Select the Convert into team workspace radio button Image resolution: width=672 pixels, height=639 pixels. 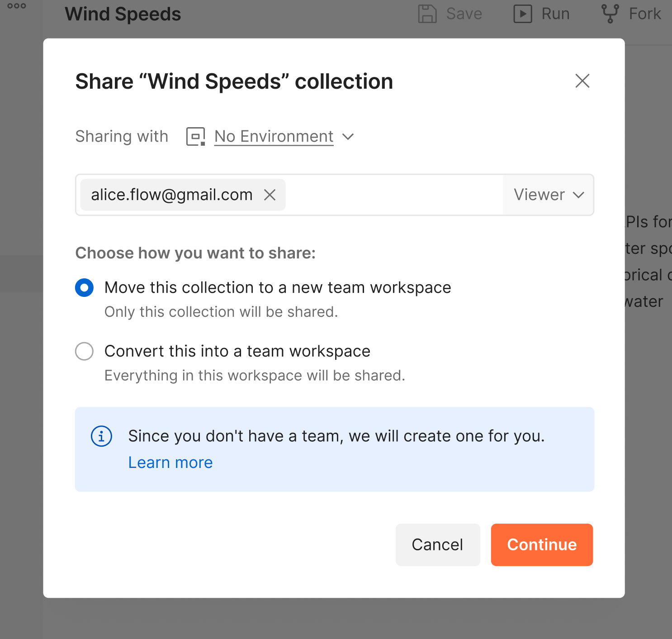(x=85, y=351)
